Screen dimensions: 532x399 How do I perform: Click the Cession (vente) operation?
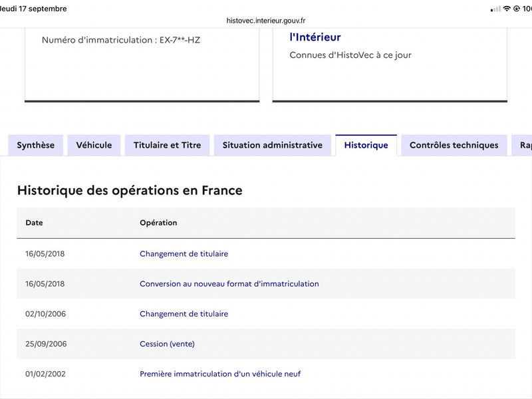168,344
